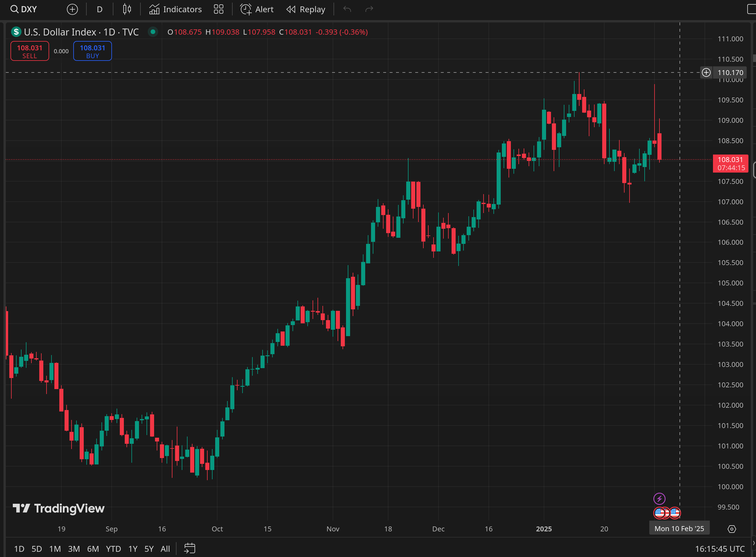Open chart settings gear on price axis
Screen dimensions: 756x557
731,529
